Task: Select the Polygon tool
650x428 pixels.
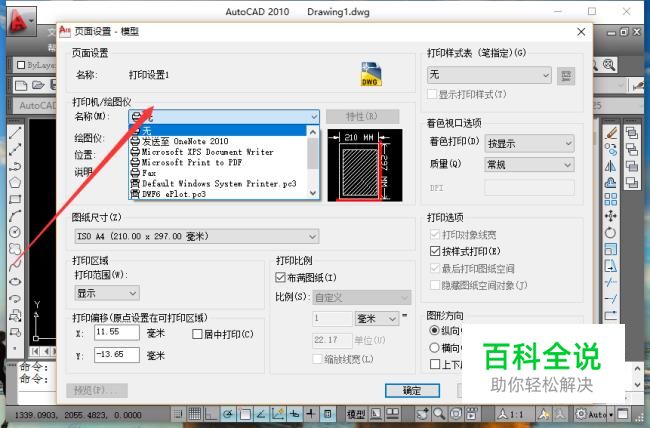Action: coord(15,182)
